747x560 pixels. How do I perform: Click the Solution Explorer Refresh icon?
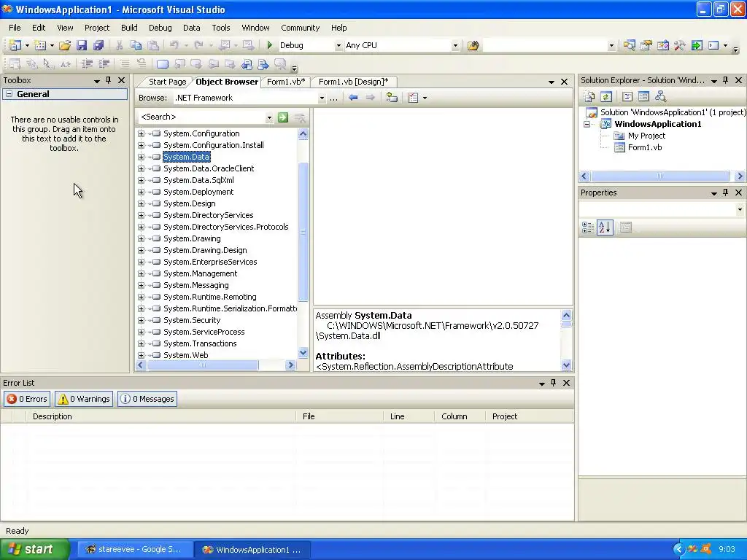click(x=606, y=97)
